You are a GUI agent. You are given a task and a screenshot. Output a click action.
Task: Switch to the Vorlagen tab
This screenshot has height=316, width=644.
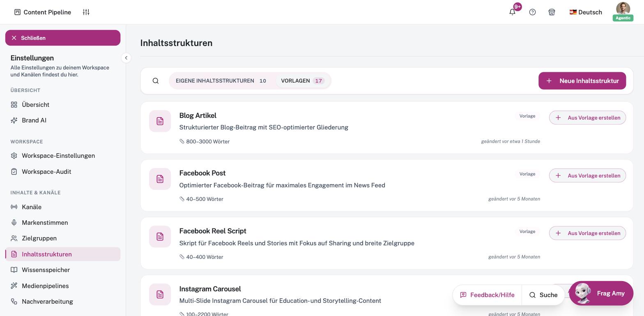(x=303, y=81)
